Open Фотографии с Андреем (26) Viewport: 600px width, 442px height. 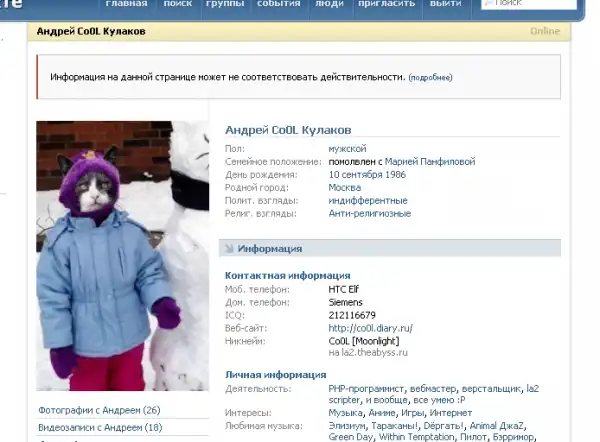click(x=99, y=410)
